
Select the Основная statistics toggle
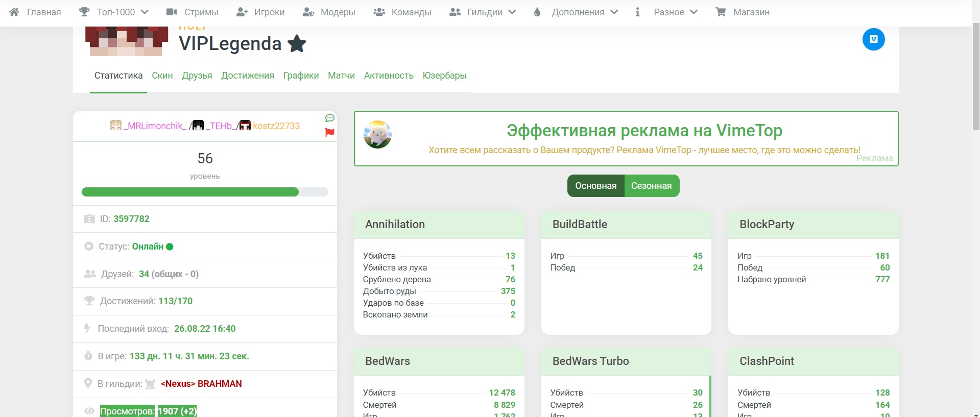595,186
